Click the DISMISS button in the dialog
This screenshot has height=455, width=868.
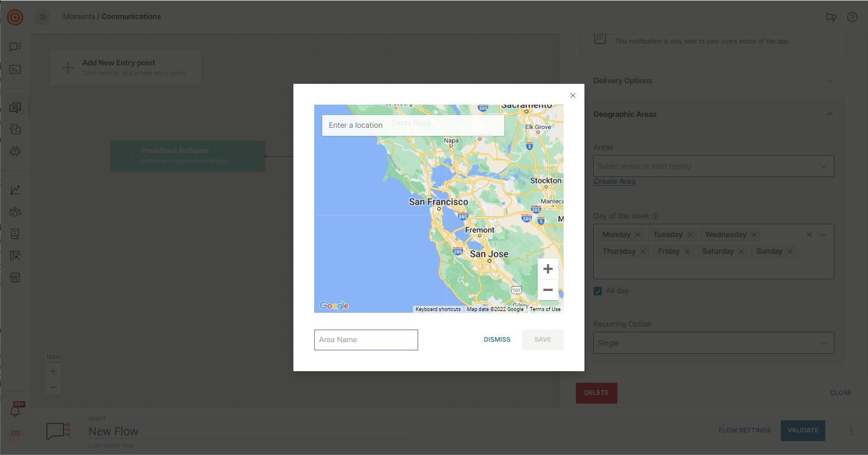click(497, 340)
